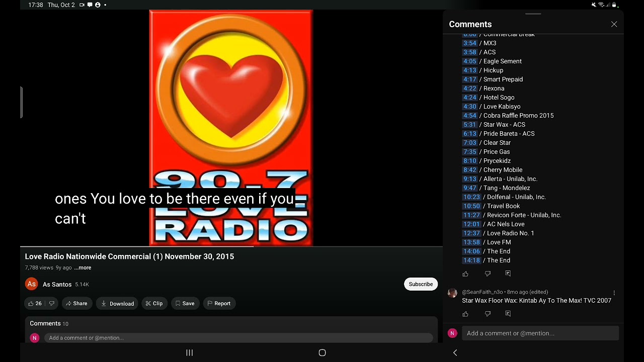
Task: Jump to timestamp 14:06 The End
Action: point(471,251)
